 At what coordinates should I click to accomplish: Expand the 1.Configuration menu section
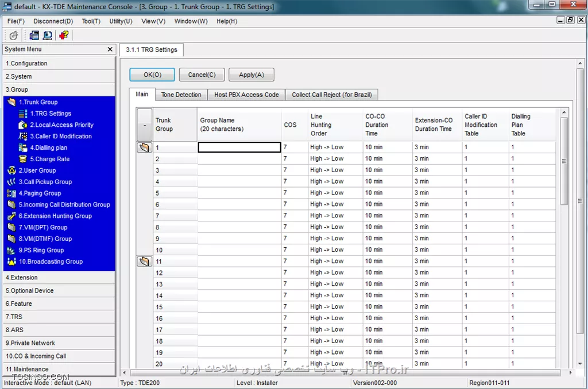(x=59, y=63)
